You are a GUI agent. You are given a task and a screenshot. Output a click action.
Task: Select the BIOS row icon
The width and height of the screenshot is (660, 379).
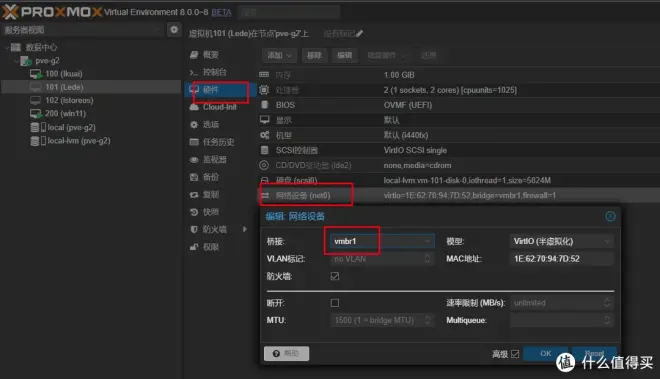pyautogui.click(x=264, y=105)
